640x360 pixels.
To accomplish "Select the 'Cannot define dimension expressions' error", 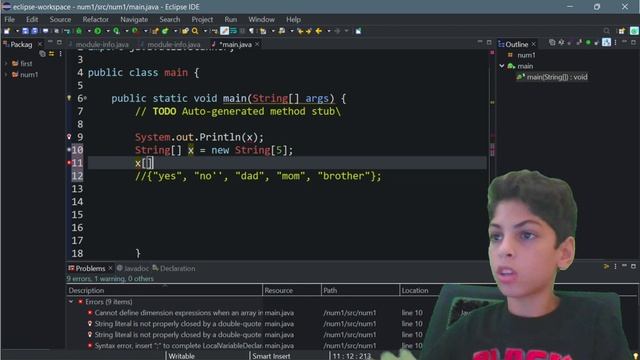I will [179, 313].
